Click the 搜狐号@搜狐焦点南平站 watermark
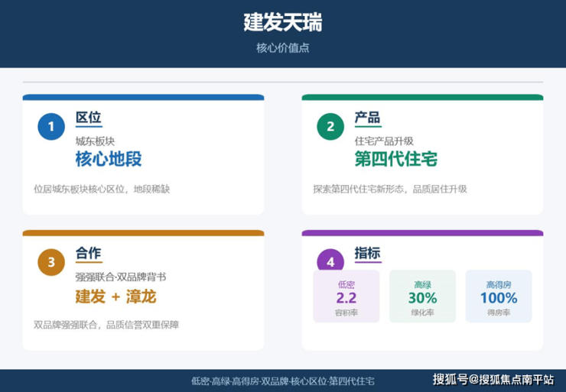The width and height of the screenshot is (566, 392). point(493,380)
